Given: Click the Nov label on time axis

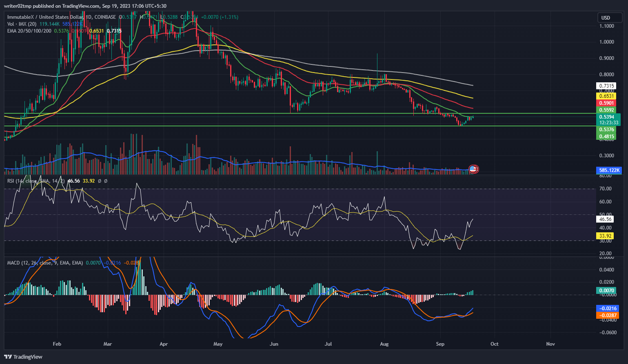Looking at the screenshot, I should point(550,344).
